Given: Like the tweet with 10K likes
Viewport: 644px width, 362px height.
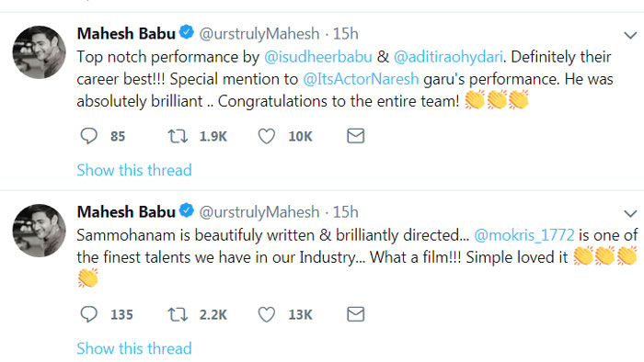Looking at the screenshot, I should click(x=266, y=136).
